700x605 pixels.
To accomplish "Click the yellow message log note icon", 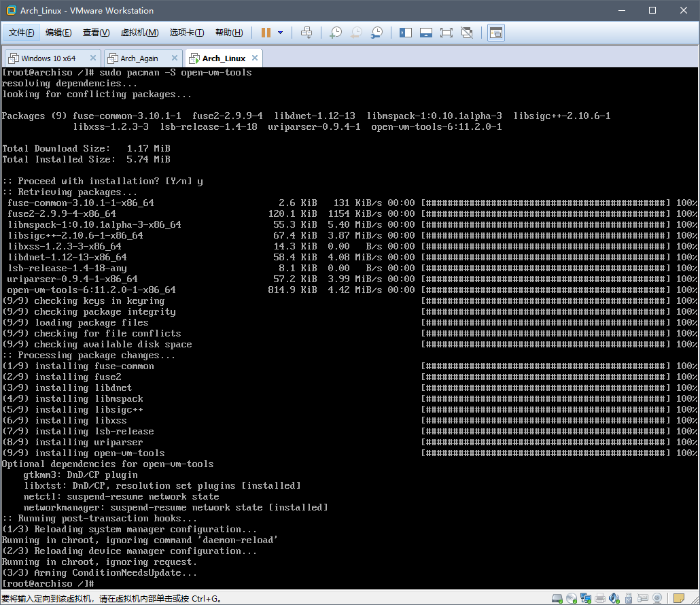I will [678, 598].
